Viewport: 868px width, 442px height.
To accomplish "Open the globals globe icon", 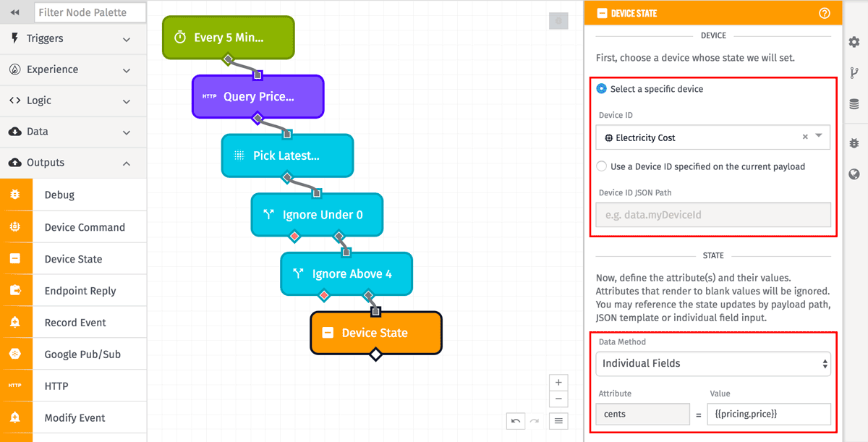I will point(854,174).
